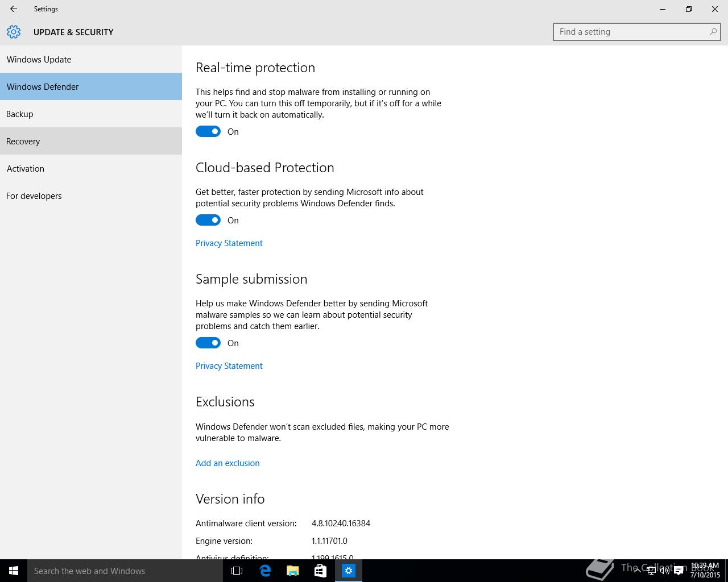Show hidden system tray icons
The width and height of the screenshot is (728, 582).
pos(638,571)
